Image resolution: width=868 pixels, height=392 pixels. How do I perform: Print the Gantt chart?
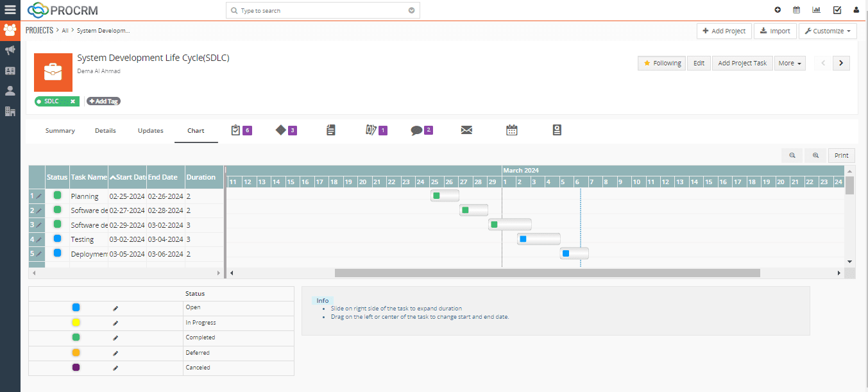coord(841,155)
